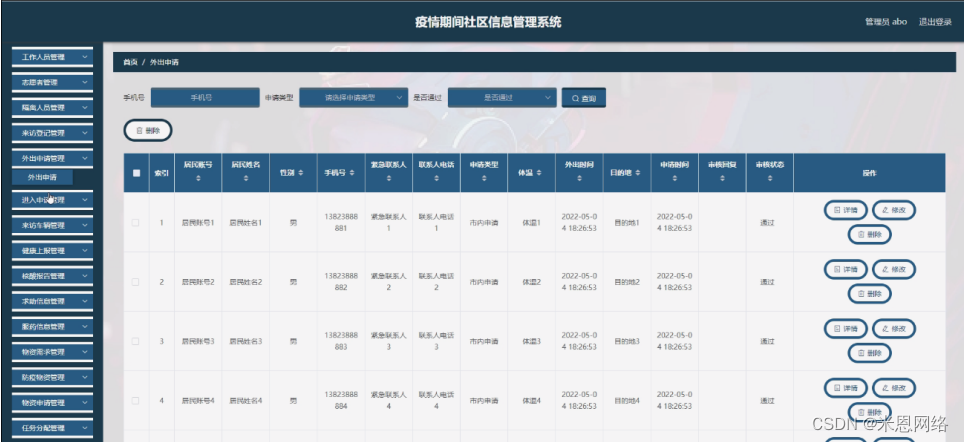Open the 是否通过 filter dropdown
Viewport: 964px width, 442px height.
coord(502,97)
